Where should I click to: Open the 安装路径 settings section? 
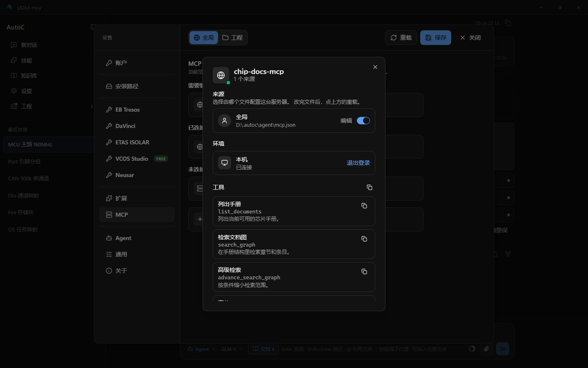137,86
